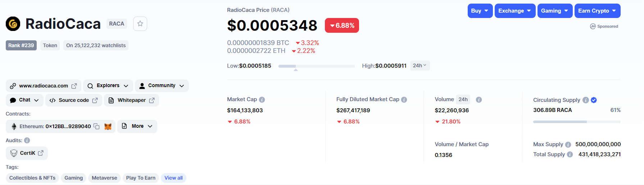Expand the Explorers dropdown
Viewport: 644px width, 185px height.
coord(108,86)
